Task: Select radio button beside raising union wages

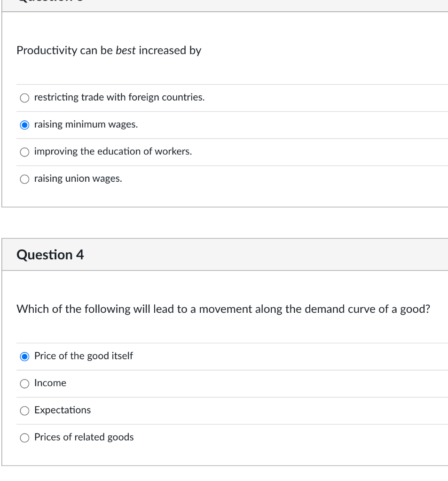Action: click(24, 179)
